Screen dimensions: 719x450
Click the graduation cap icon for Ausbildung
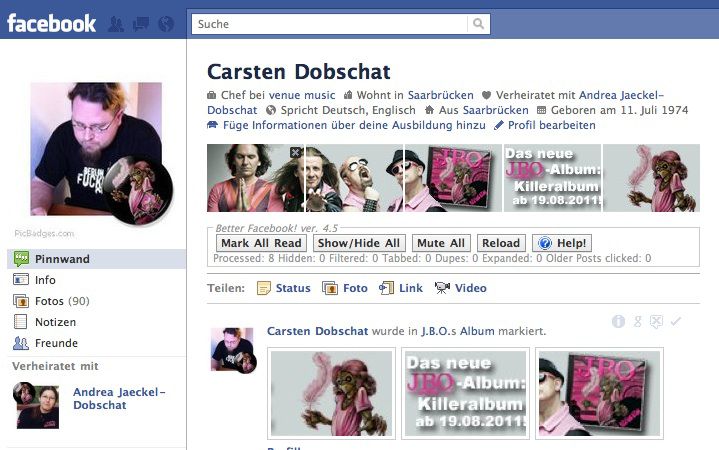212,125
